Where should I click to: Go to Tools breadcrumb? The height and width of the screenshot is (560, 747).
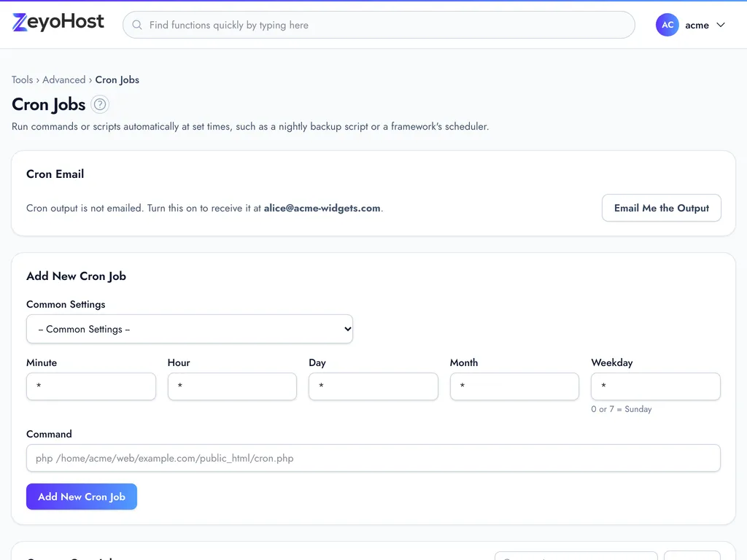click(x=23, y=79)
